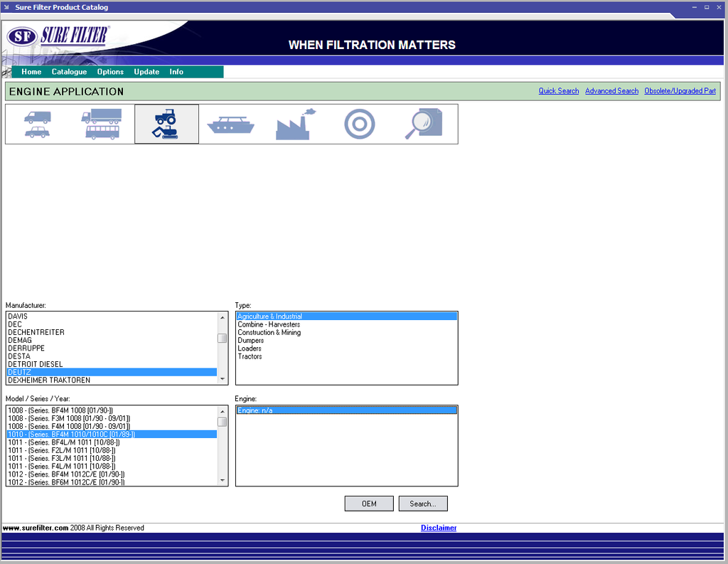Select the cars and vans category icon

[37, 124]
